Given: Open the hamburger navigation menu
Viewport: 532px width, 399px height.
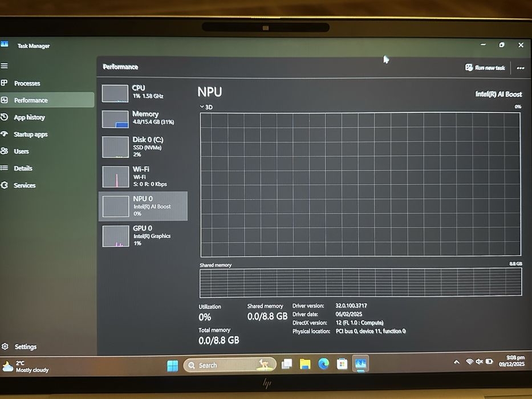Looking at the screenshot, I should click(x=4, y=66).
